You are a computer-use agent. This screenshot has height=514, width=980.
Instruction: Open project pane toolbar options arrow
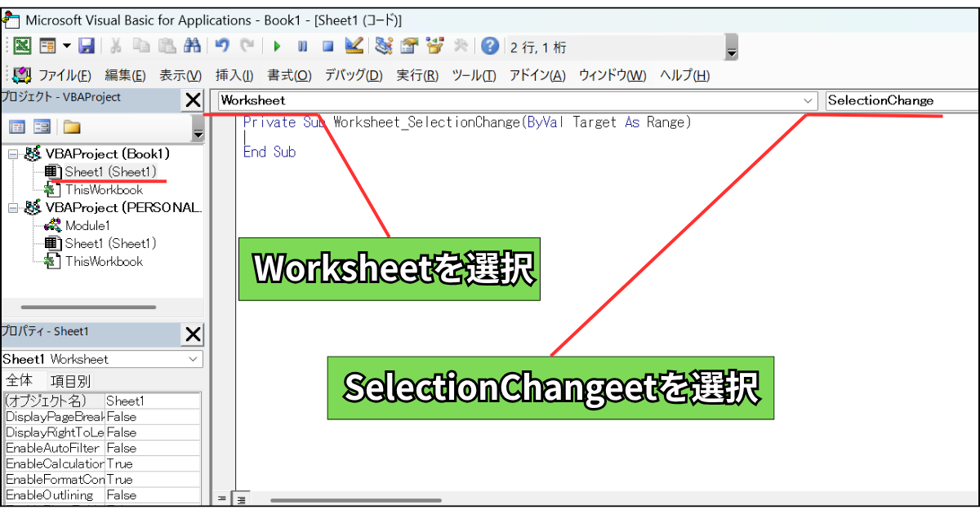tap(198, 128)
